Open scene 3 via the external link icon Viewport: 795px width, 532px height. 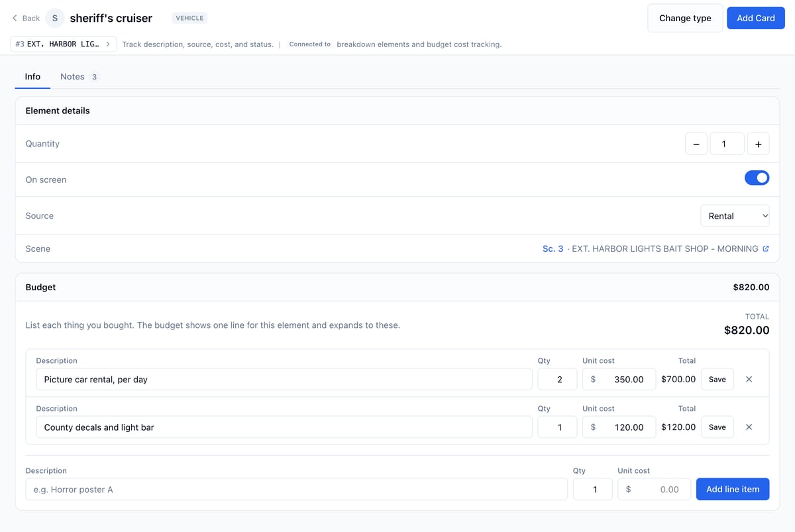766,249
